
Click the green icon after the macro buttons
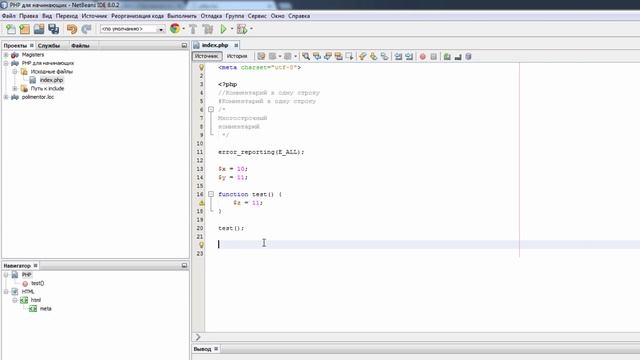pyautogui.click(x=447, y=56)
